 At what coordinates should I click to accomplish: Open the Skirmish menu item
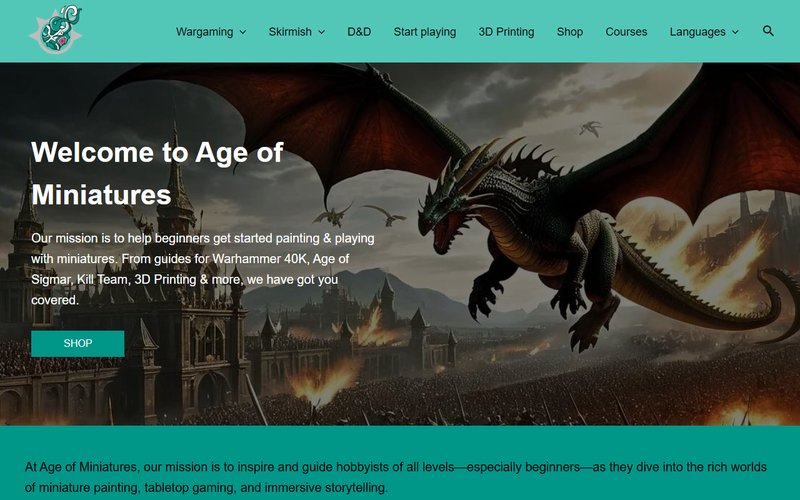coord(290,32)
